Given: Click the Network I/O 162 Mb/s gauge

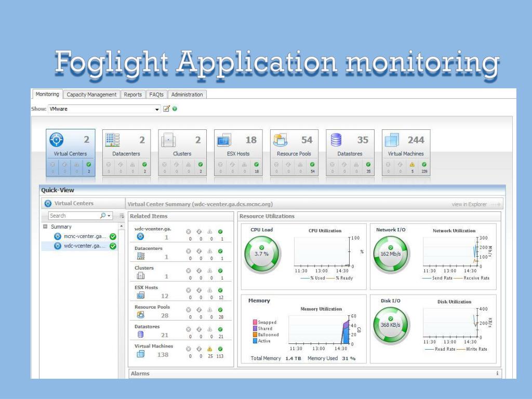Looking at the screenshot, I should coord(391,254).
